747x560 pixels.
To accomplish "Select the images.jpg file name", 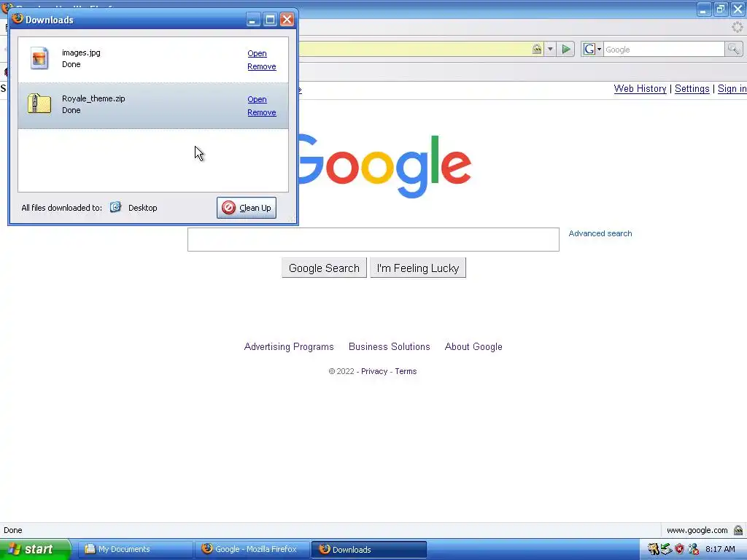I will click(81, 52).
